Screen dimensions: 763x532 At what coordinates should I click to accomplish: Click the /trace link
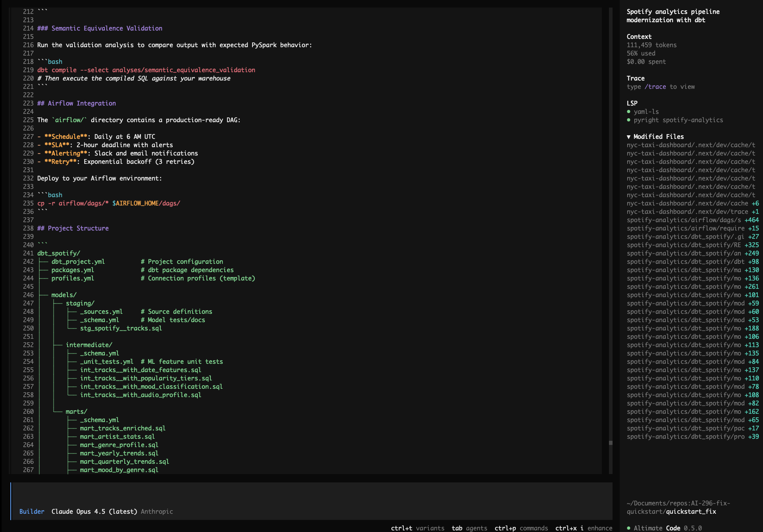coord(655,86)
